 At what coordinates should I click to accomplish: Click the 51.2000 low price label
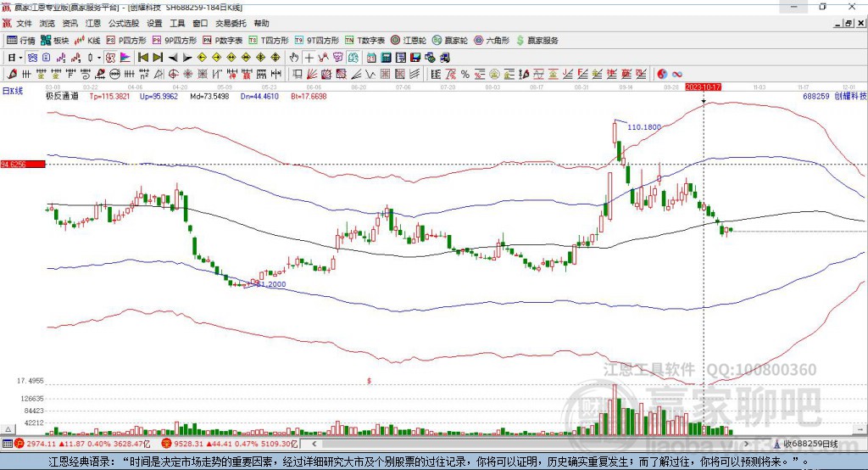coord(270,284)
